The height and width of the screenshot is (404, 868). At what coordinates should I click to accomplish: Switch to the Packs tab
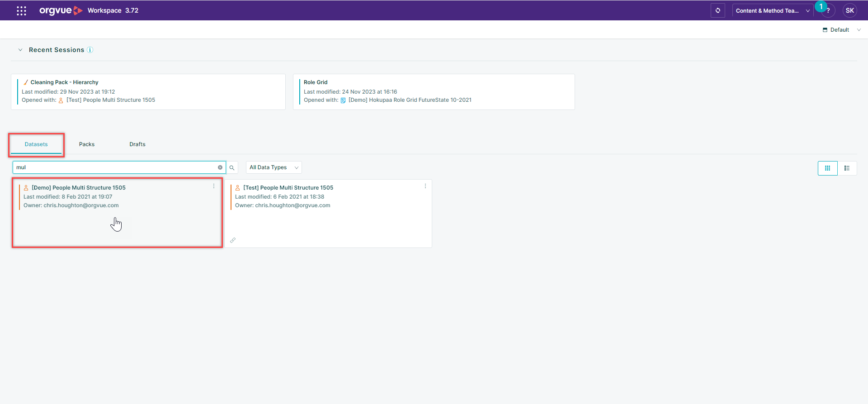coord(87,144)
